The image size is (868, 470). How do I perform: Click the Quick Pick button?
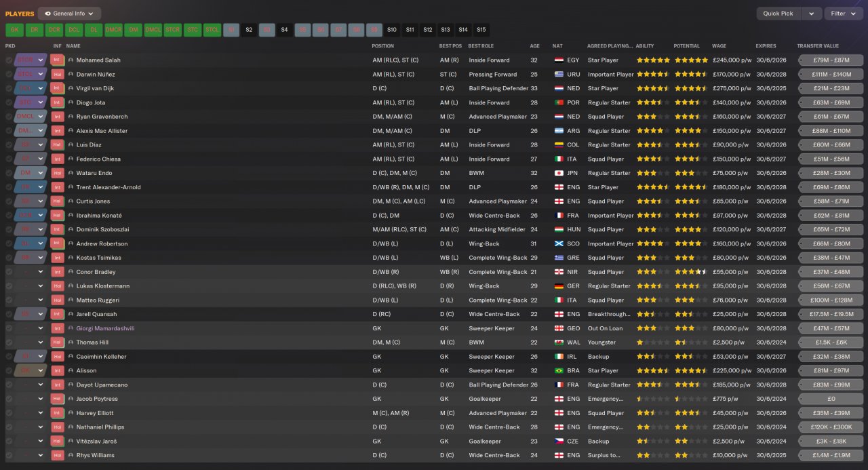click(x=778, y=14)
